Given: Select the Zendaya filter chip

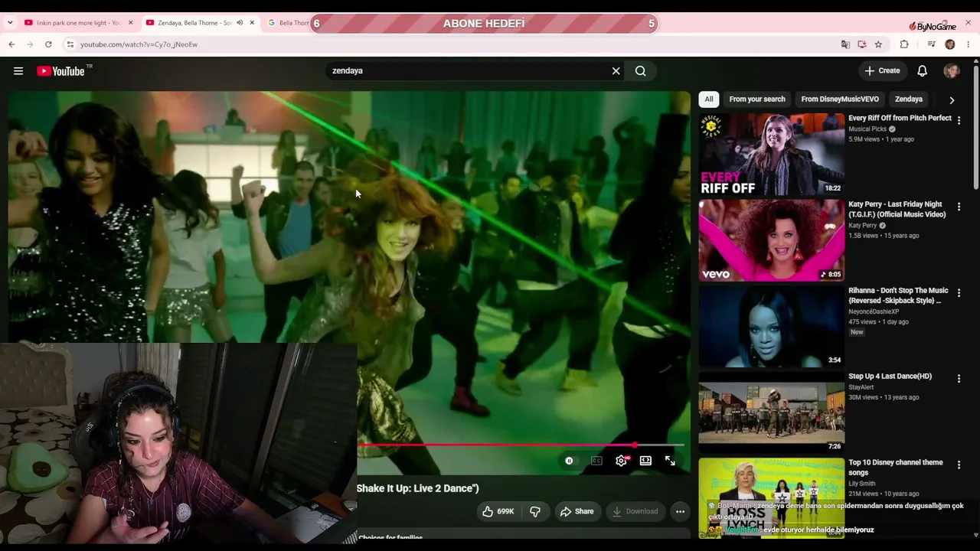Looking at the screenshot, I should coord(909,99).
